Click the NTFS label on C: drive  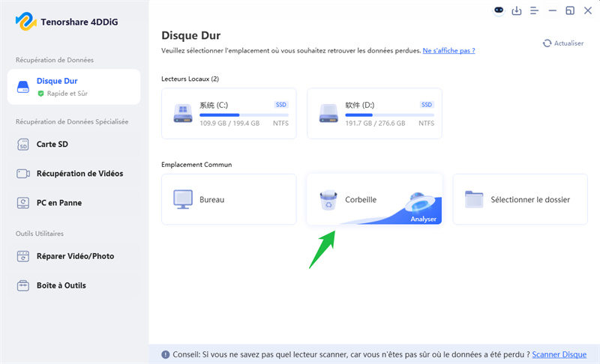(280, 124)
